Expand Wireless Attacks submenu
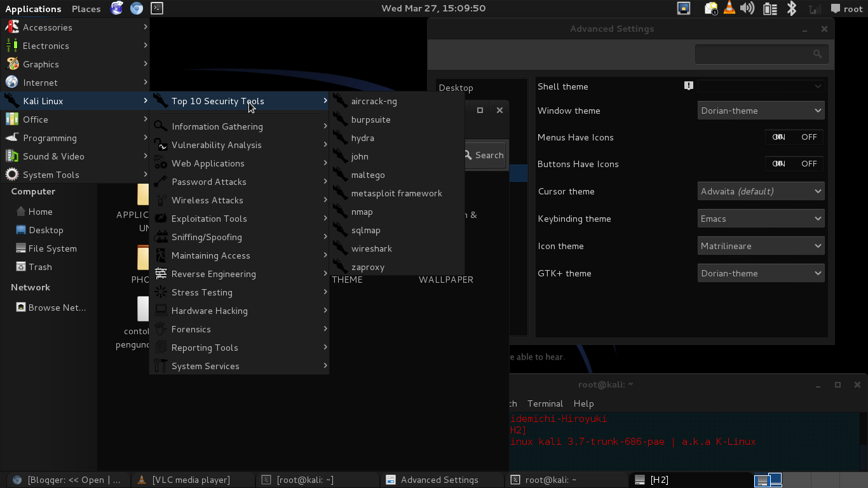Viewport: 868px width, 488px height. (240, 200)
